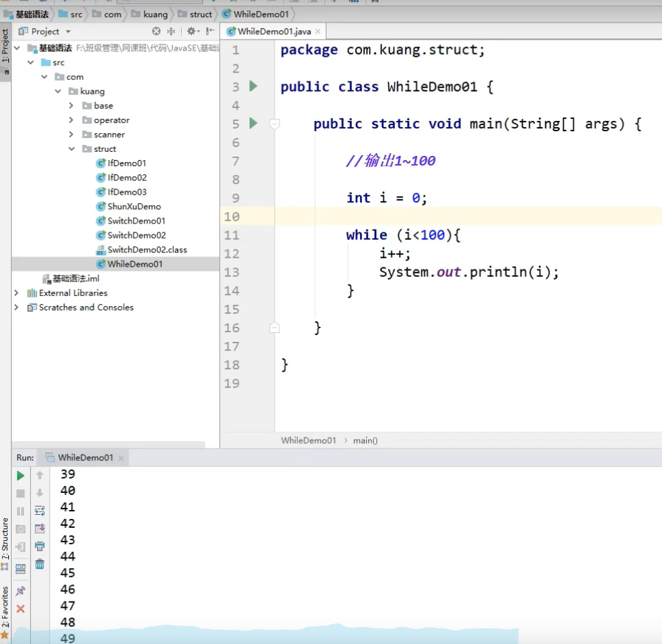662x644 pixels.
Task: Expand the base package
Action: [x=71, y=105]
